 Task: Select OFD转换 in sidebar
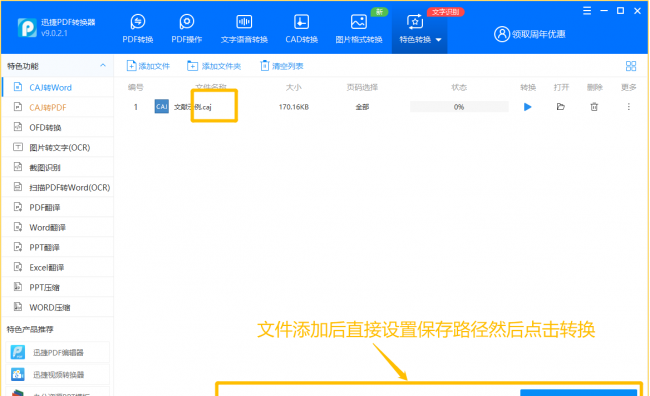click(58, 127)
